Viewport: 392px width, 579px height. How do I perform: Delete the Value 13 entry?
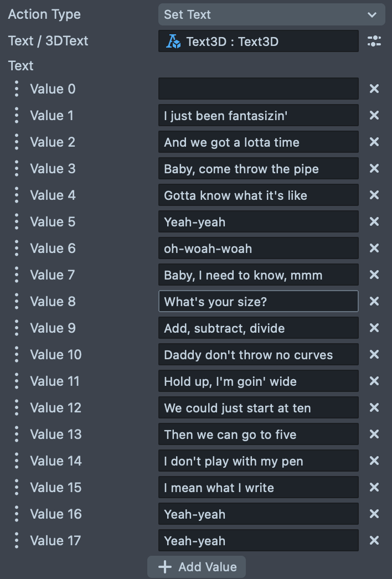(374, 434)
